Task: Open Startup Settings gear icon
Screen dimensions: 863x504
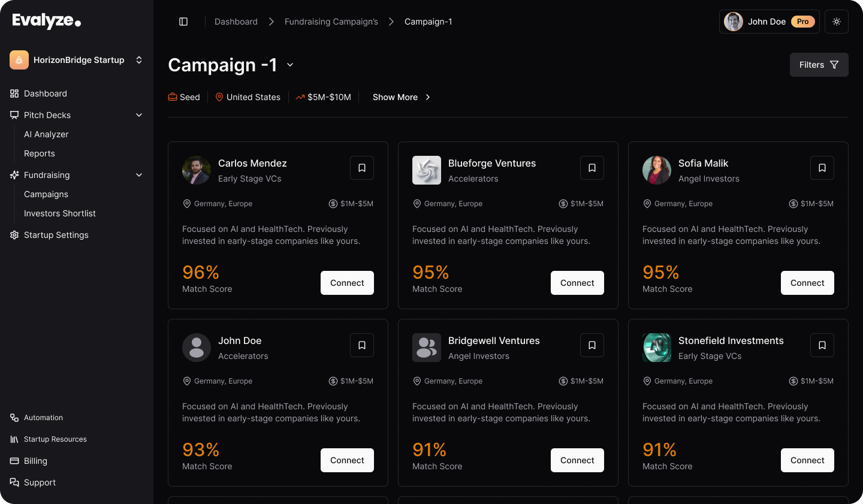Action: pos(14,235)
